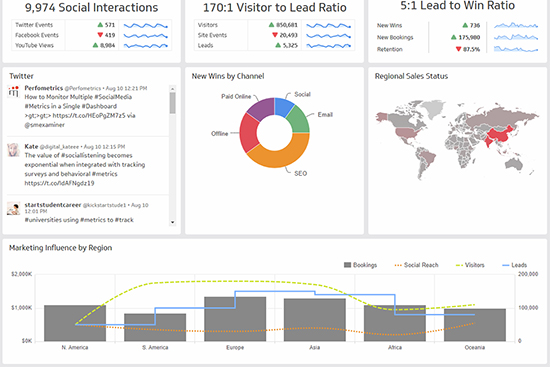Click Australia on the world map
The height and width of the screenshot is (367, 550).
pos(514,164)
